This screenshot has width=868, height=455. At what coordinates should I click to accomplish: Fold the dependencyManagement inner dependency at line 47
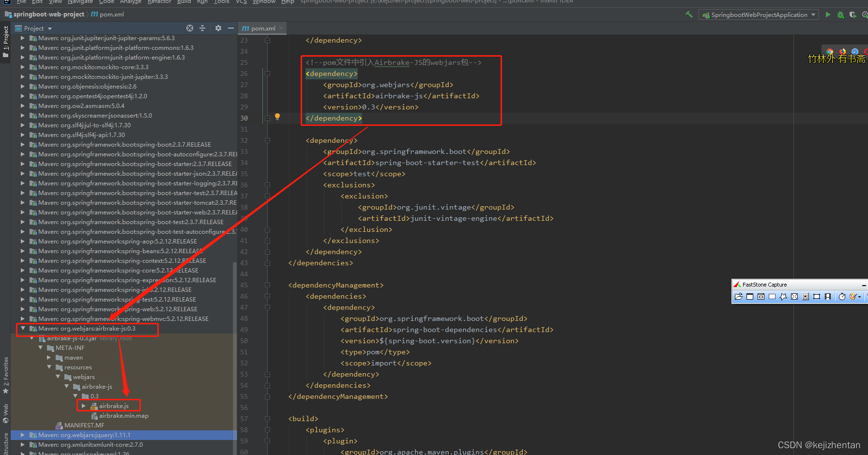267,307
